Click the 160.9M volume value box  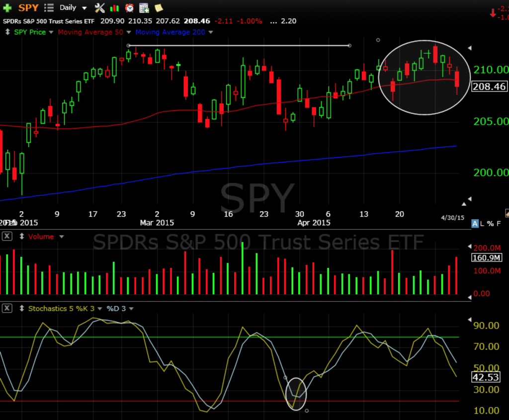(487, 257)
